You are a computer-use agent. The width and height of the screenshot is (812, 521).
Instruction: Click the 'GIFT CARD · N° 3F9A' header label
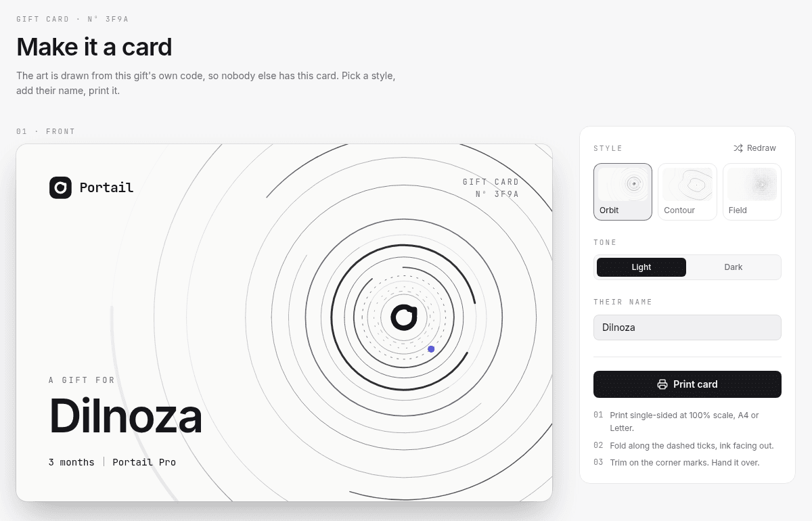pos(72,19)
